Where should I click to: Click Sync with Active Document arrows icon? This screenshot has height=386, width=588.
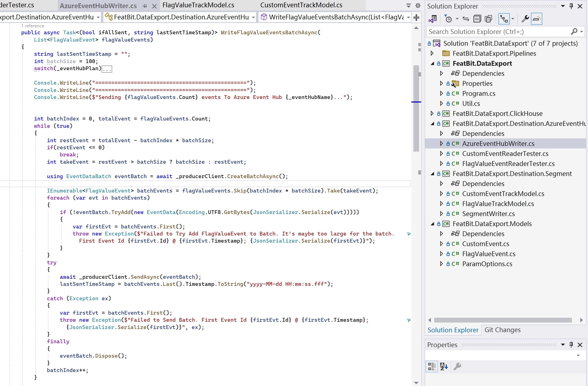pos(466,19)
